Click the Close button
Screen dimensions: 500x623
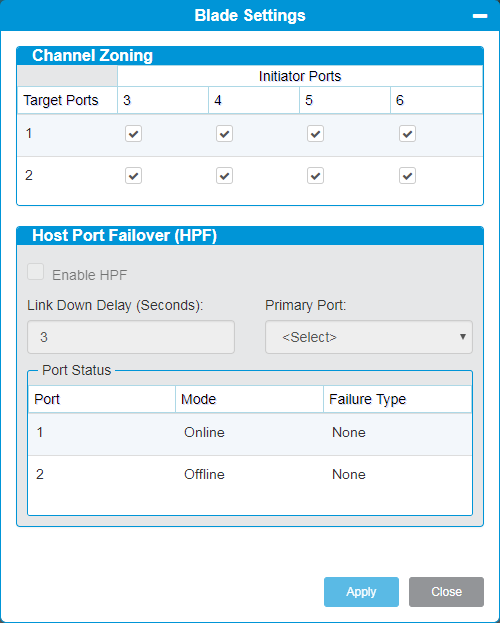(x=446, y=592)
